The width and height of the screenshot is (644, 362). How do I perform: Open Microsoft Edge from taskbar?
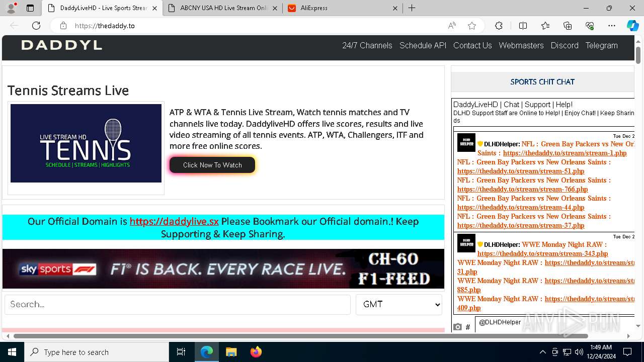click(x=207, y=352)
